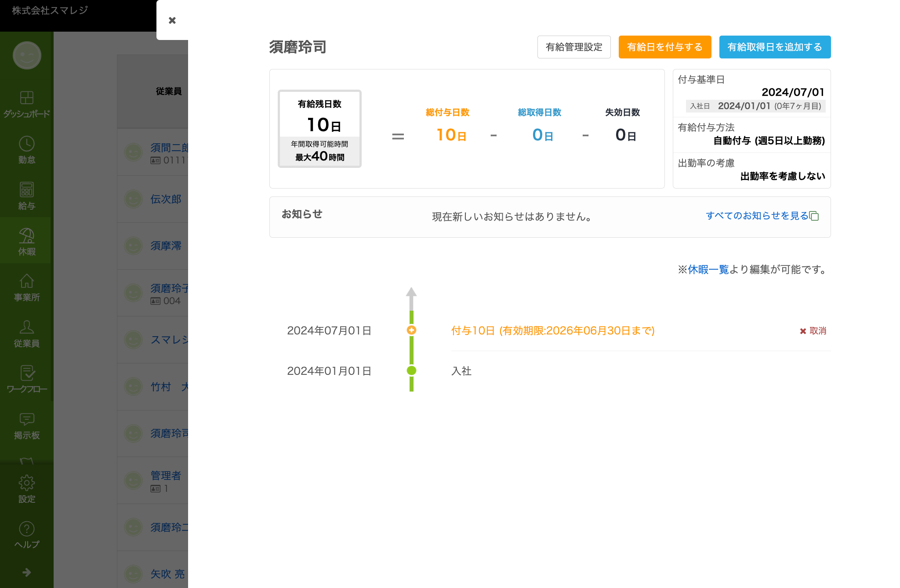Open ダッシュボード in the sidebar
The width and height of the screenshot is (900, 588).
tap(27, 104)
